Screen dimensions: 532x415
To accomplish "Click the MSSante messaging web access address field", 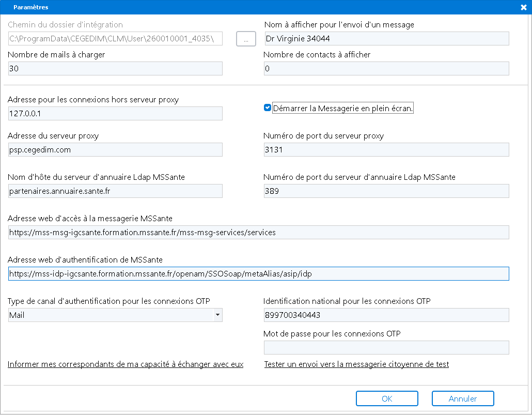I will point(258,232).
